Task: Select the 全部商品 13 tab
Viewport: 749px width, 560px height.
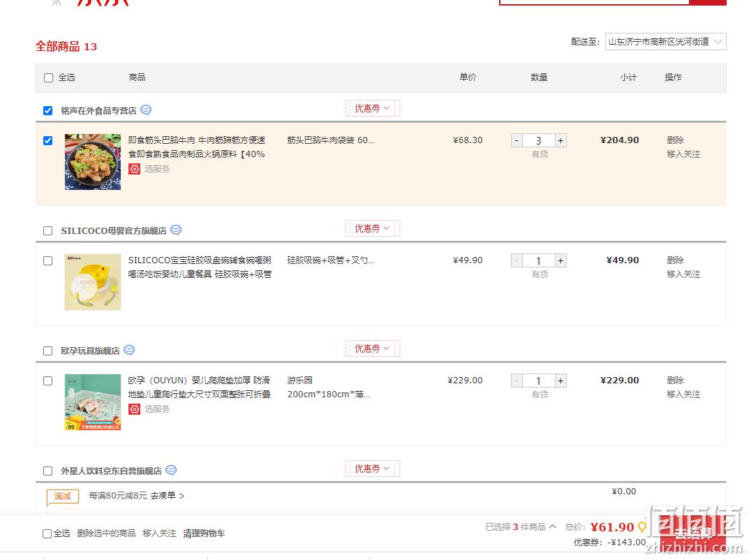Action: [66, 46]
